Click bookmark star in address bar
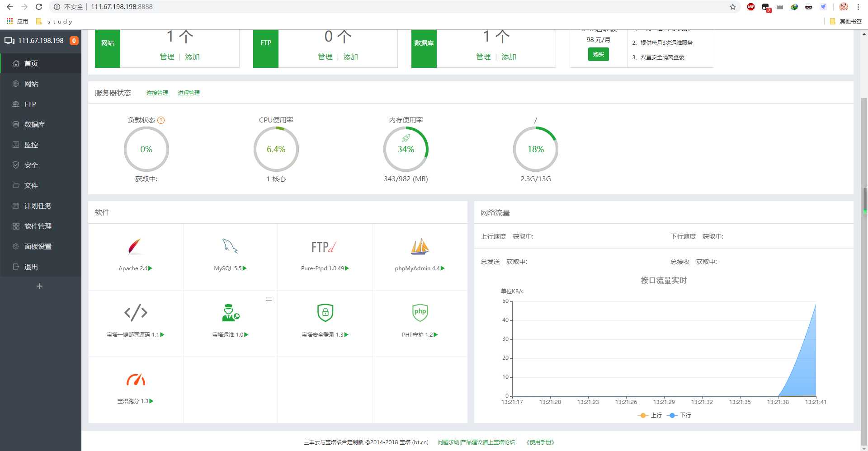 click(x=733, y=7)
